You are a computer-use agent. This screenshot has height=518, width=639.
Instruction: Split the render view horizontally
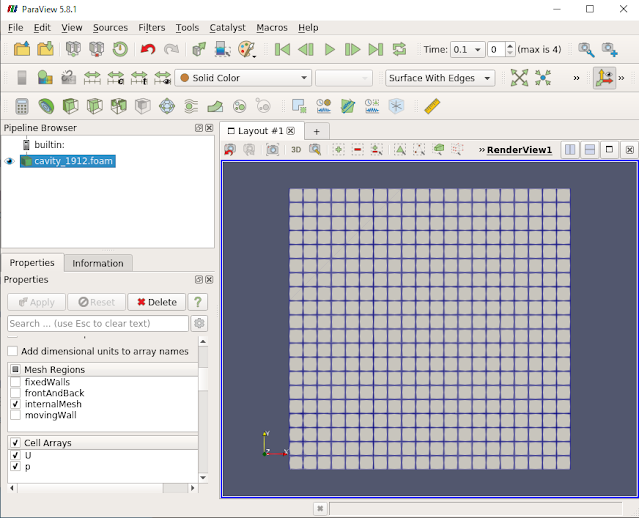tap(570, 150)
